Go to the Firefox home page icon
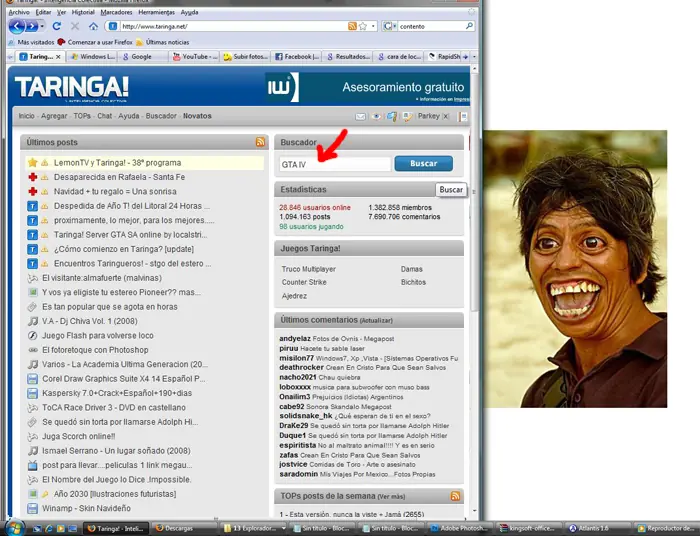 (93, 26)
